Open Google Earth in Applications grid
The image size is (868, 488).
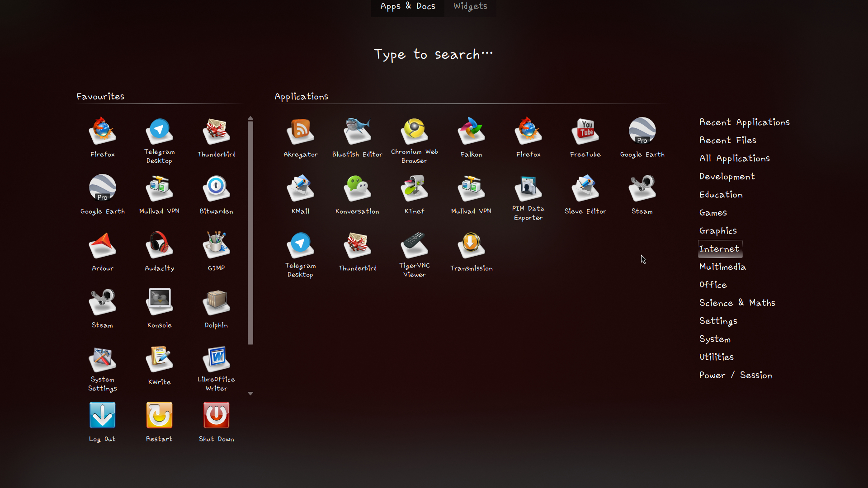642,138
